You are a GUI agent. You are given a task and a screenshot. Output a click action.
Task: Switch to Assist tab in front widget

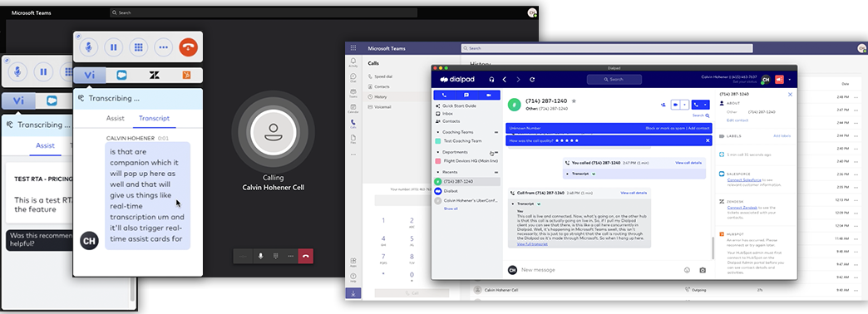116,118
